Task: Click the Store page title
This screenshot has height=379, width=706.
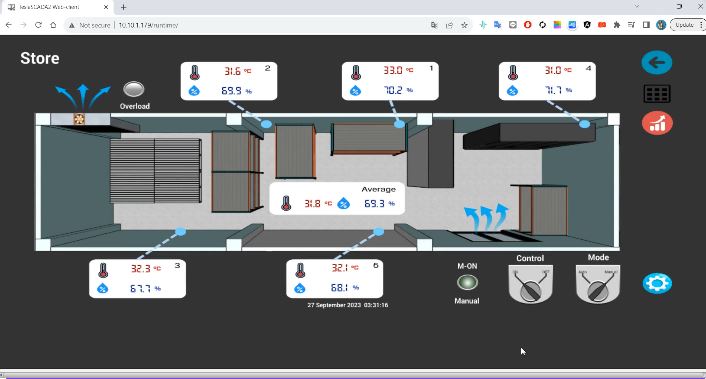Action: tap(40, 58)
